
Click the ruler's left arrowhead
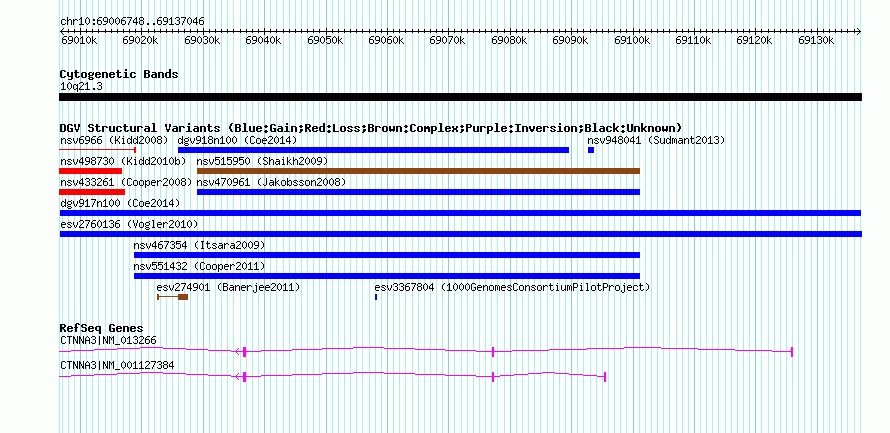click(62, 31)
